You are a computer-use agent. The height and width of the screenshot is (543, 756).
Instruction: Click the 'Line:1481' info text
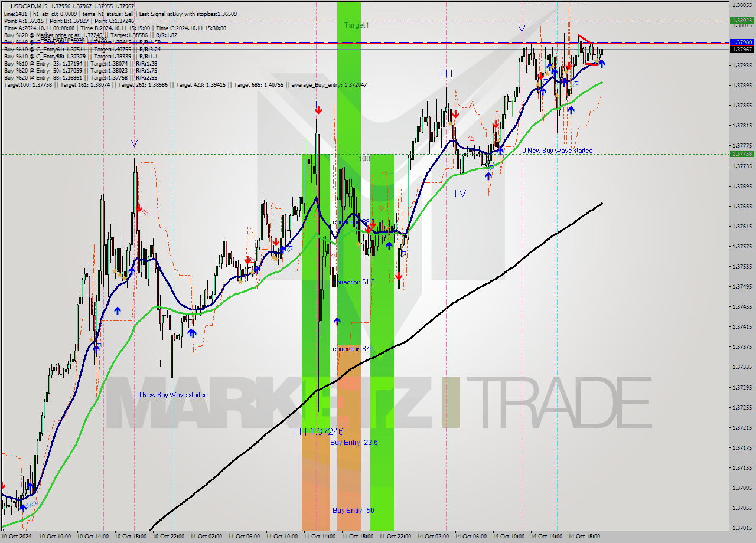[15, 14]
